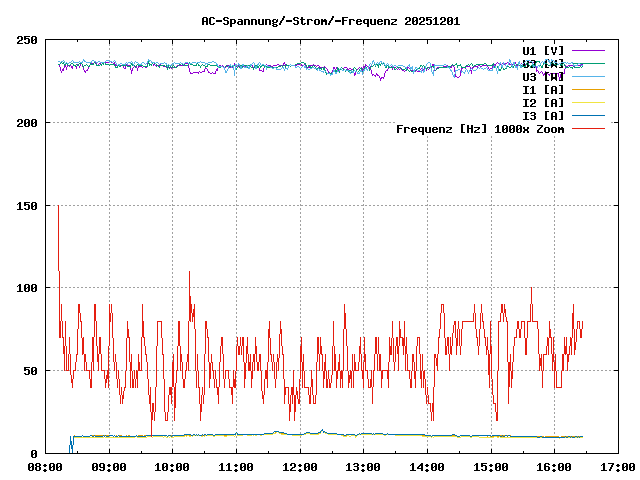Click the 12:00 time axis label
Screen dimensions: 640x480
(x=300, y=467)
